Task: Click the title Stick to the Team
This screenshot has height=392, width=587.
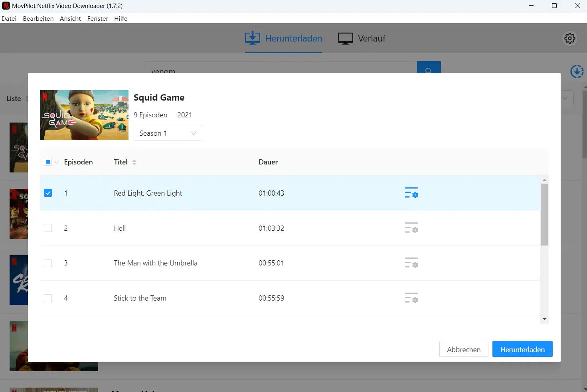Action: pyautogui.click(x=140, y=298)
